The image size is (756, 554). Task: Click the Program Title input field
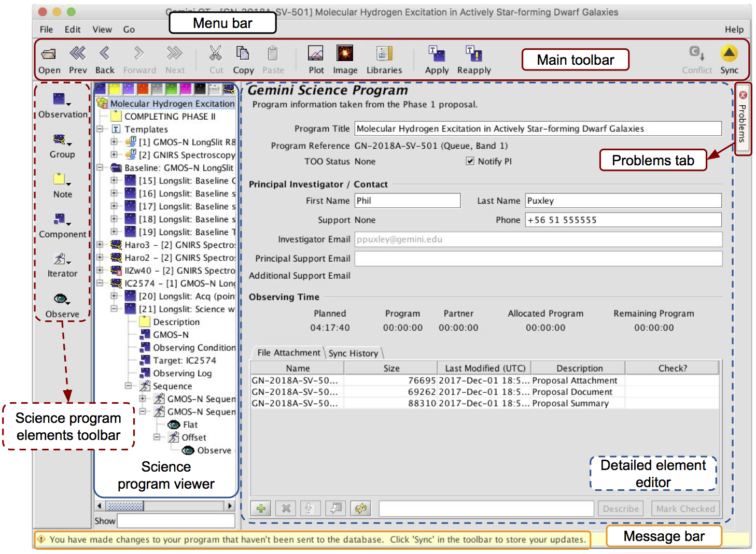[538, 129]
